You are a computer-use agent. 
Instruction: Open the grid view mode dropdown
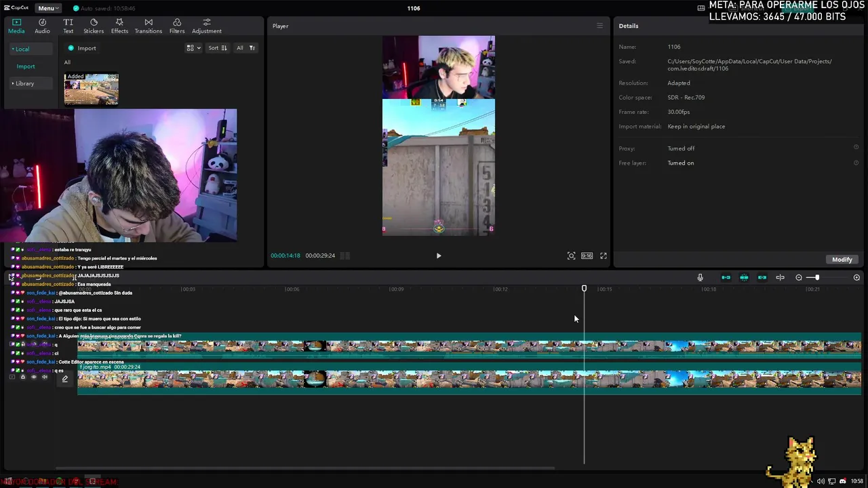point(194,48)
